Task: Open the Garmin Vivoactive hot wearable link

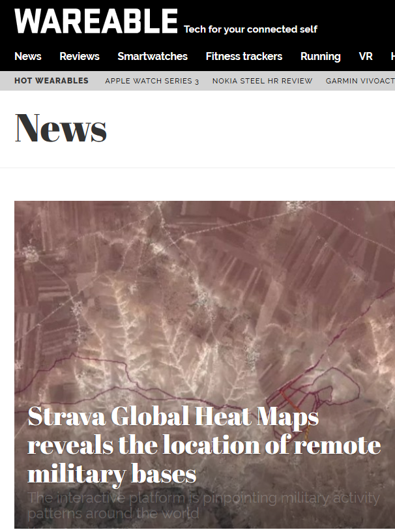Action: click(360, 81)
